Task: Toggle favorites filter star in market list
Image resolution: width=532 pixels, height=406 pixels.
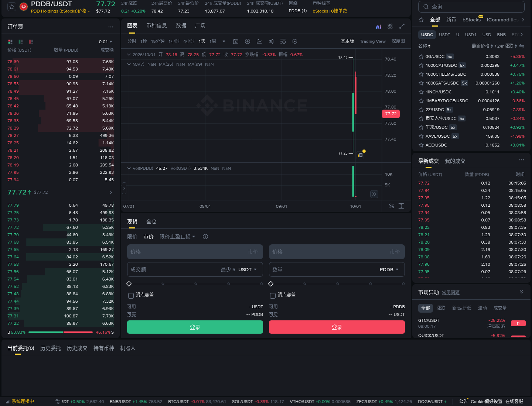Action: click(x=421, y=20)
